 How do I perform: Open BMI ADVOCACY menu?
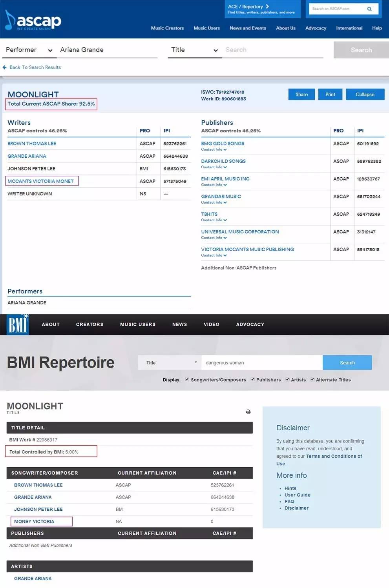[x=250, y=324]
